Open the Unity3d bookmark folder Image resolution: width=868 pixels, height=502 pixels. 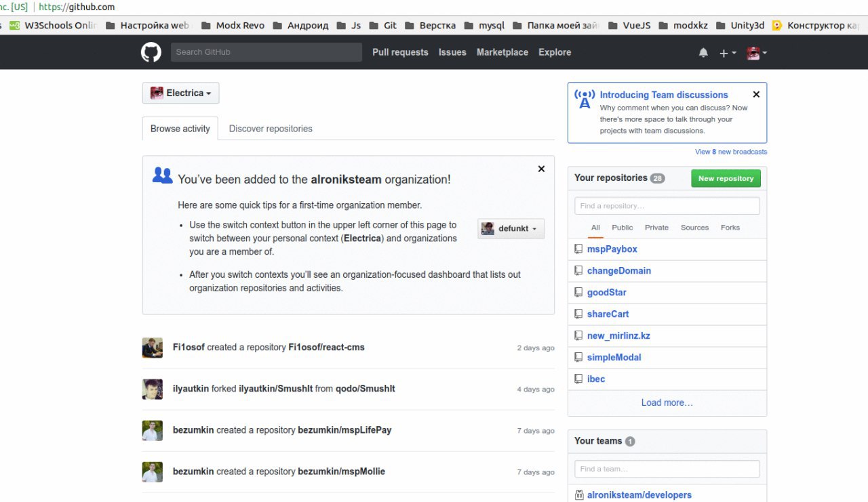740,26
